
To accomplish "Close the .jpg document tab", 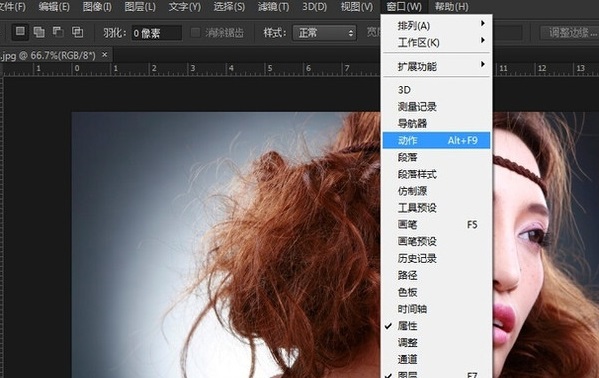I will 105,55.
